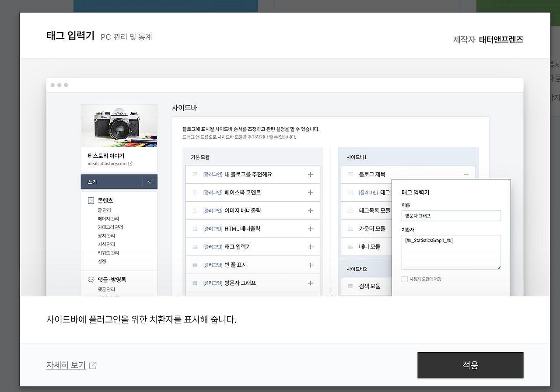Viewport: 560px width, 392px height.
Task: Click the 티스토리 이야기 camera thumbnail
Action: [119, 125]
